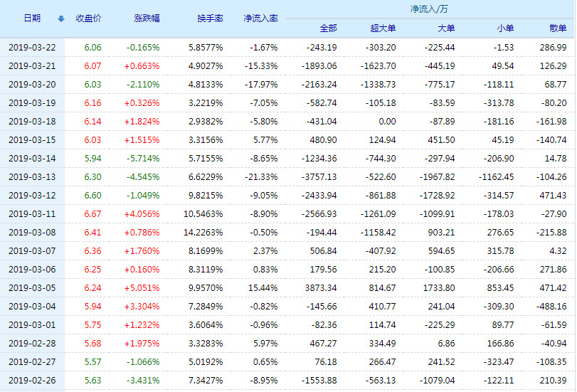
Task: Select the 换手率 column header
Action: (x=210, y=18)
